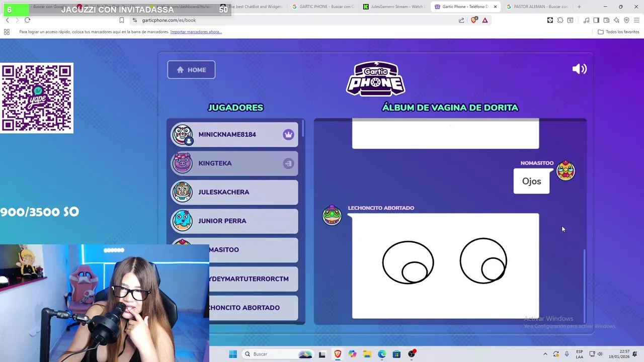Click the exit icon on KINGTEKA's row
Screen dimensions: 644x362
tap(288, 163)
